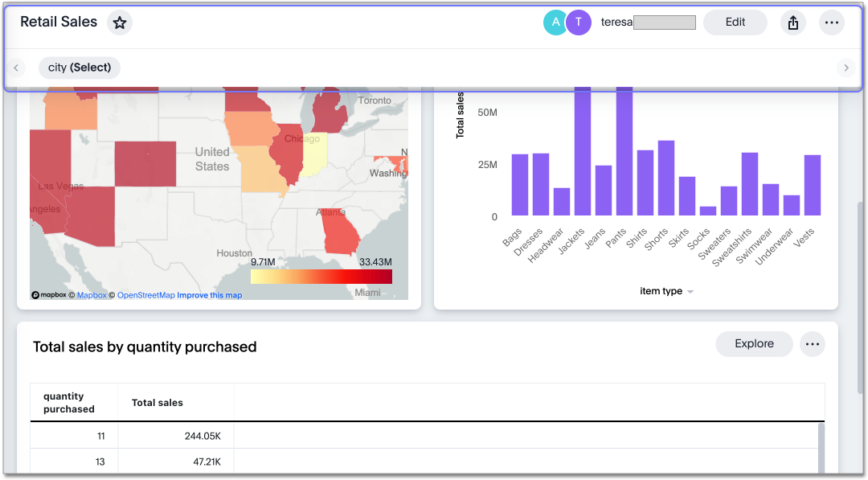The width and height of the screenshot is (868, 480).
Task: Click the teal user avatar labeled A
Action: pyautogui.click(x=555, y=23)
